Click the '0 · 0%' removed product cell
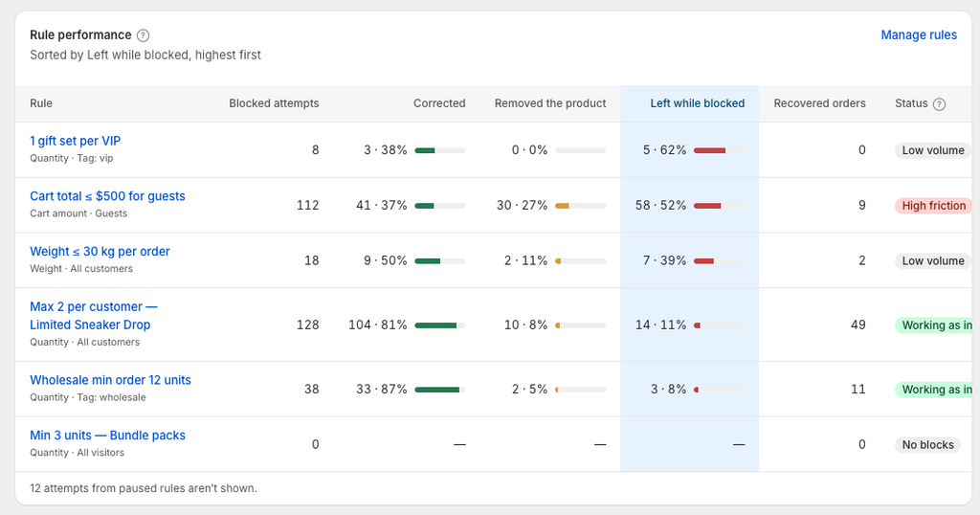980x515 pixels. (529, 150)
